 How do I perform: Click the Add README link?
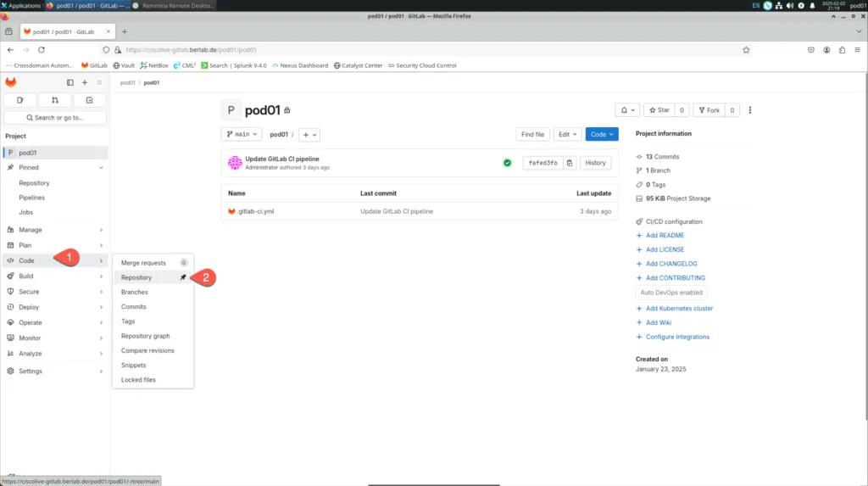(x=665, y=236)
